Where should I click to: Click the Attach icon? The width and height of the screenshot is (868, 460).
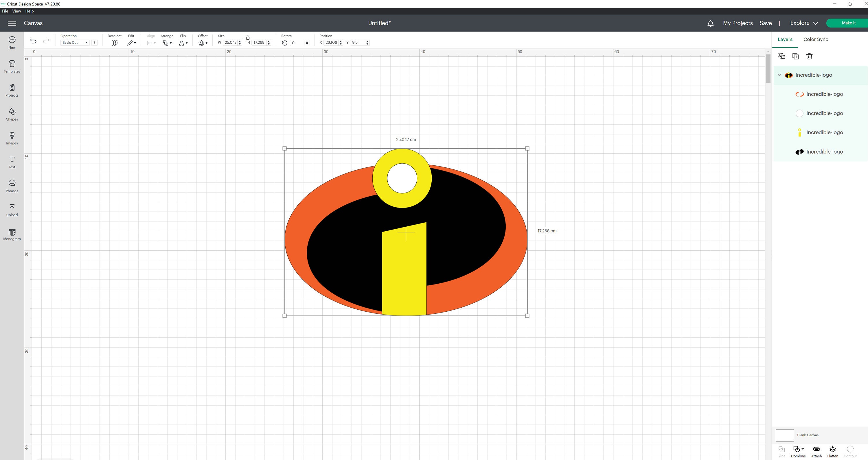(816, 450)
